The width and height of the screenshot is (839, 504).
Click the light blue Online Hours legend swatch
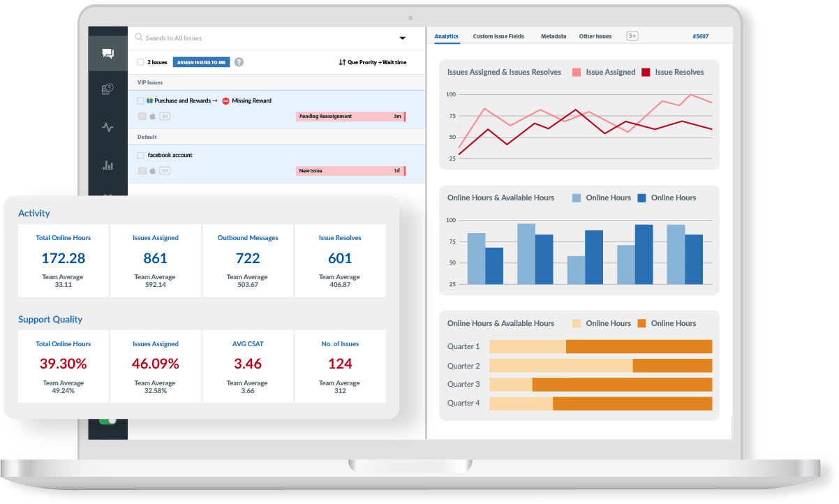577,198
